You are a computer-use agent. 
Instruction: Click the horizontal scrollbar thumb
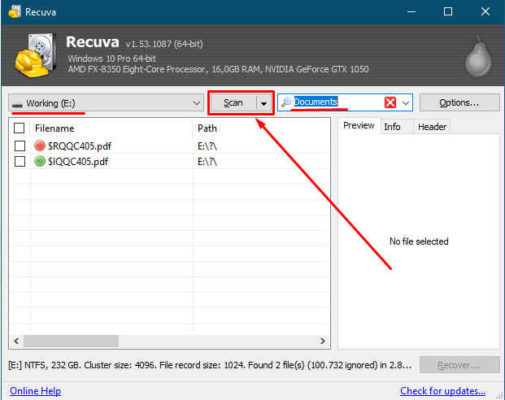71,341
